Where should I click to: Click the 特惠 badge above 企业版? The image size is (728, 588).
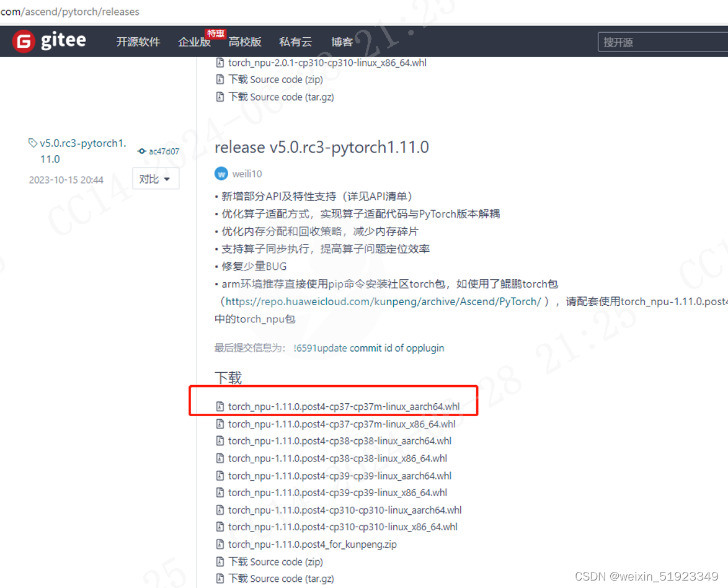tap(215, 33)
